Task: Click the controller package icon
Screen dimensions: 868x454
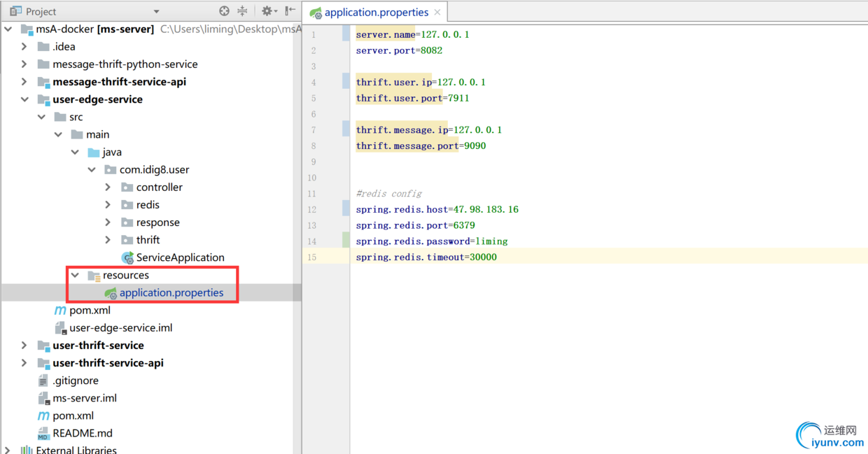Action: click(x=127, y=187)
